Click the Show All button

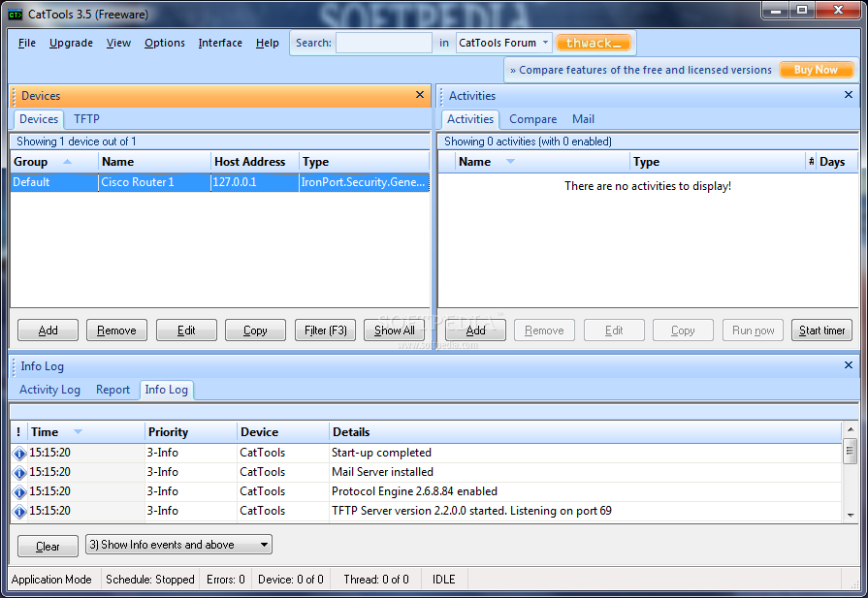tap(394, 330)
